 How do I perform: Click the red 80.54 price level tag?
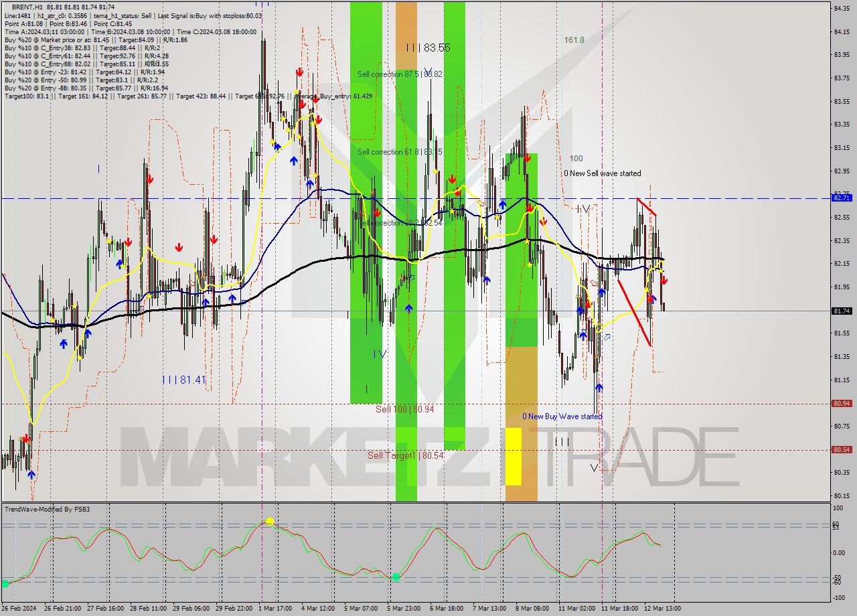point(841,450)
